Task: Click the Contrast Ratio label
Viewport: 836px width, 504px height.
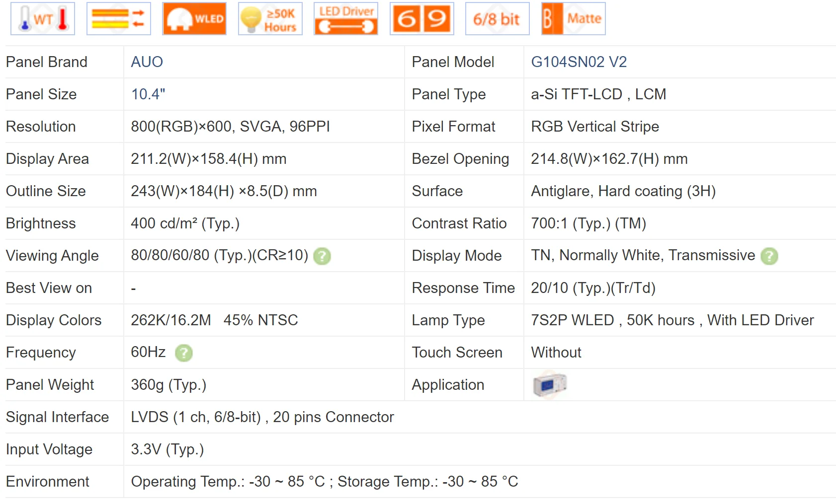Action: pyautogui.click(x=459, y=223)
